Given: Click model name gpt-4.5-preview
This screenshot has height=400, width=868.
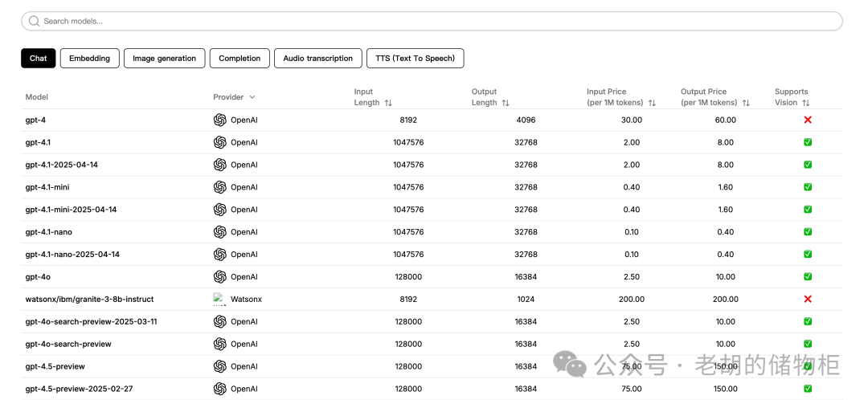Looking at the screenshot, I should point(55,366).
